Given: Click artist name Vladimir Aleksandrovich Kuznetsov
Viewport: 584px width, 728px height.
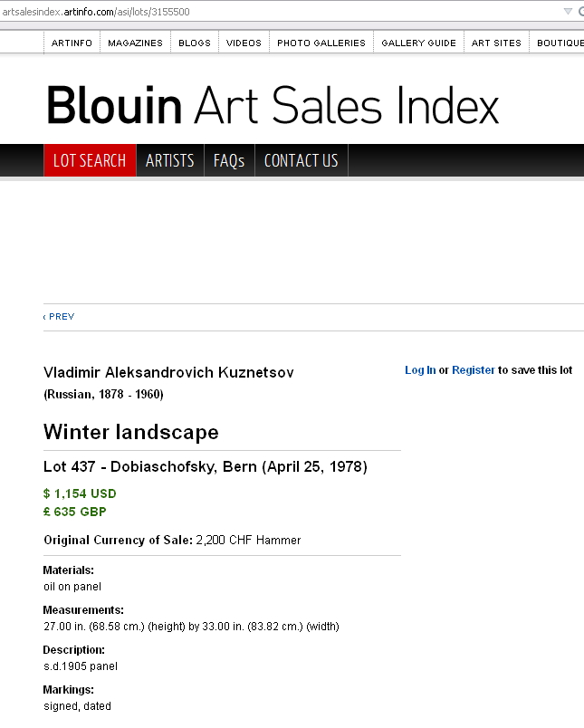Looking at the screenshot, I should (168, 373).
